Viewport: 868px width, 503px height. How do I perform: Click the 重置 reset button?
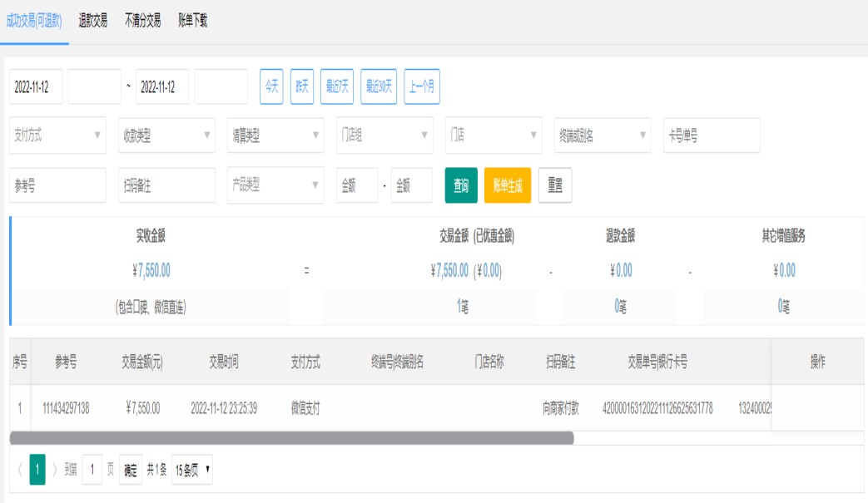554,185
